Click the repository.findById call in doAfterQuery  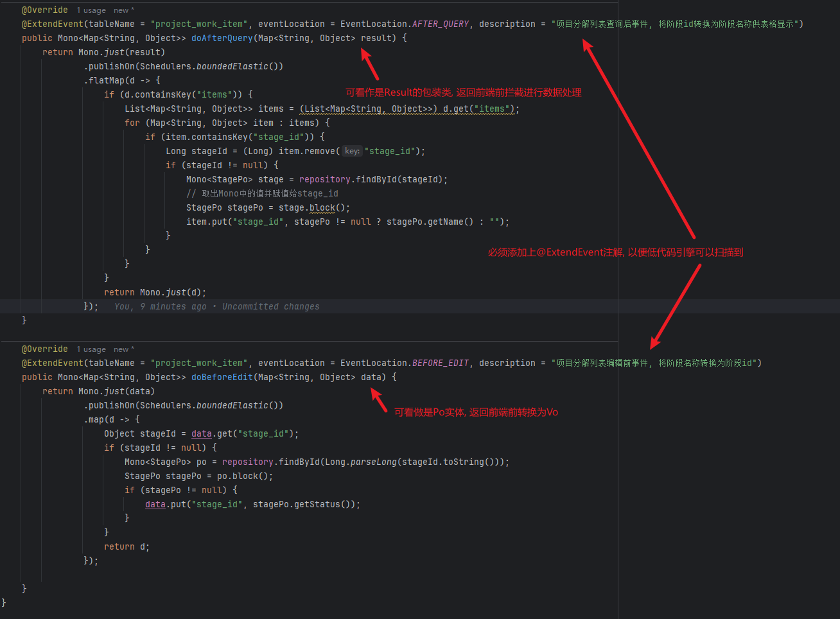351,179
